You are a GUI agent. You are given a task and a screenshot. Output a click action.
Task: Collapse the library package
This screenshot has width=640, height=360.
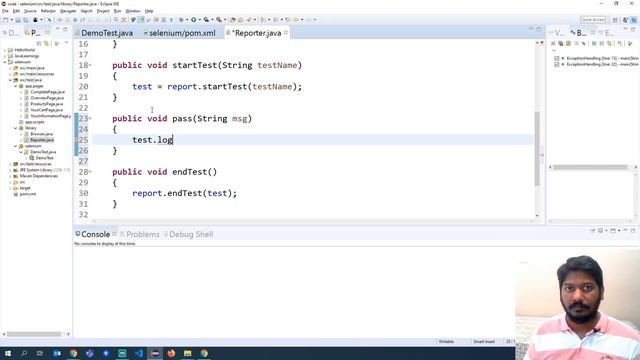point(16,128)
